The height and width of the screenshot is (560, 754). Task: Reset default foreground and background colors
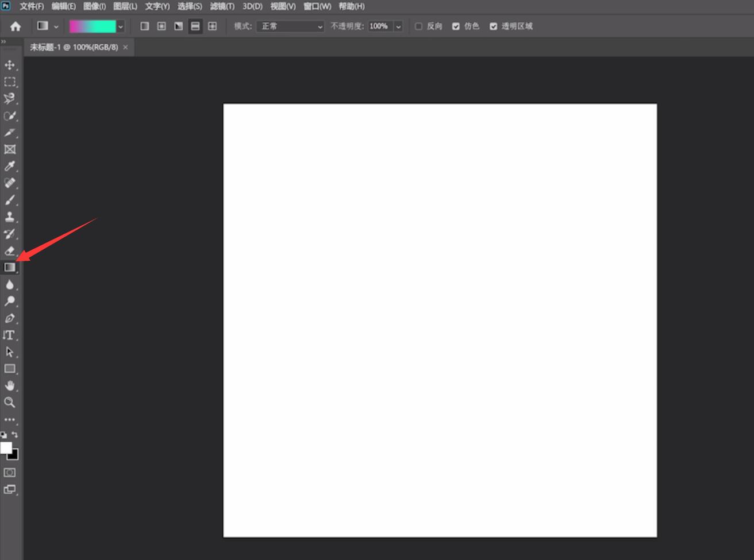(x=4, y=435)
